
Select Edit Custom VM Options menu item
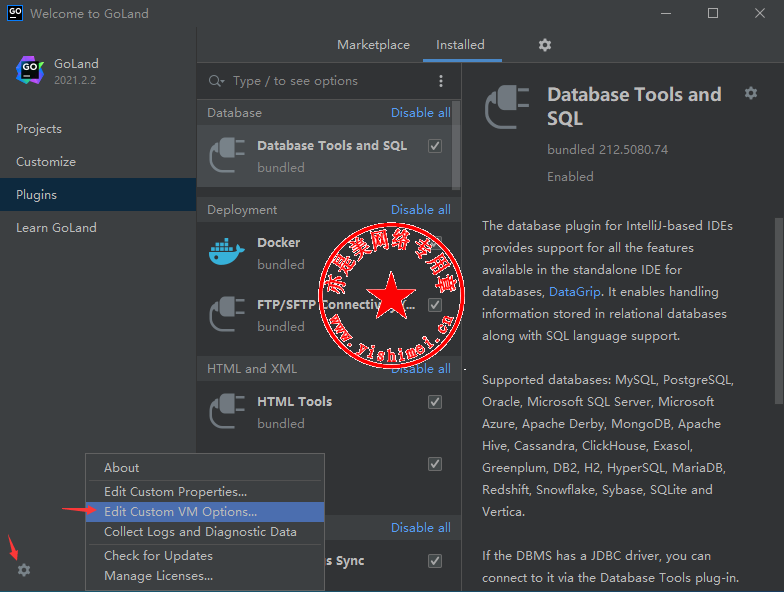pos(205,512)
